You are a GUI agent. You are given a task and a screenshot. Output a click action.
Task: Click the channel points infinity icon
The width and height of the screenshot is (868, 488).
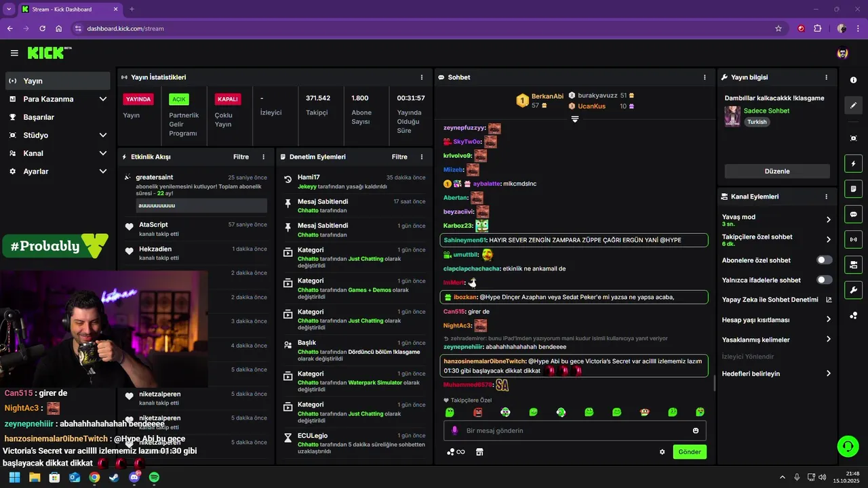click(x=456, y=452)
